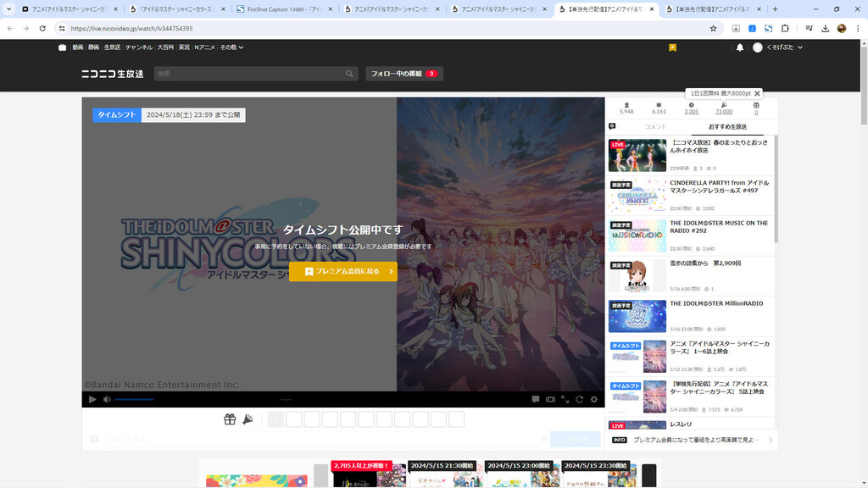Switch to the FireShot Capture browser tab

(x=284, y=9)
